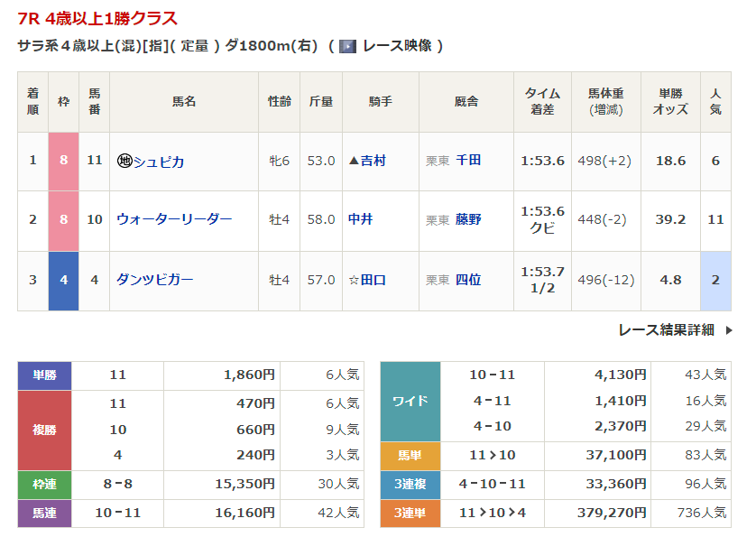The height and width of the screenshot is (537, 756).
Task: Click the pink frame 8 cell for シュピカ
Action: 64,162
